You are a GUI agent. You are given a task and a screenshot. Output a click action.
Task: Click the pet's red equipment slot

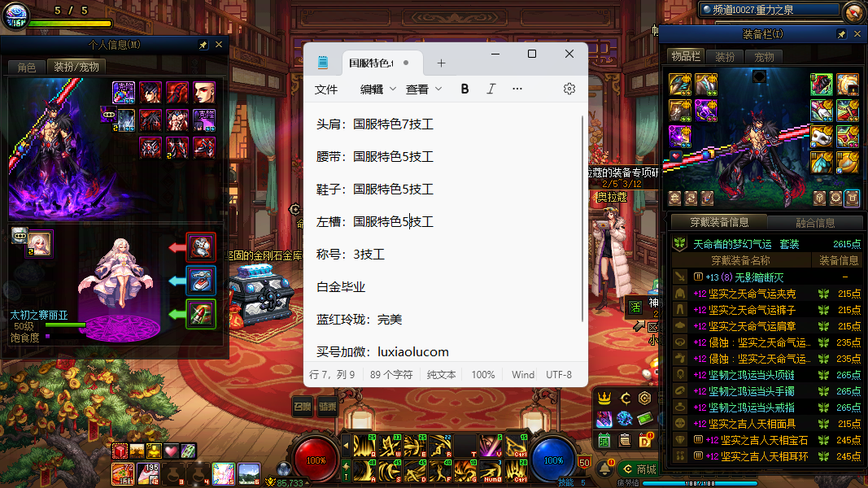click(200, 246)
